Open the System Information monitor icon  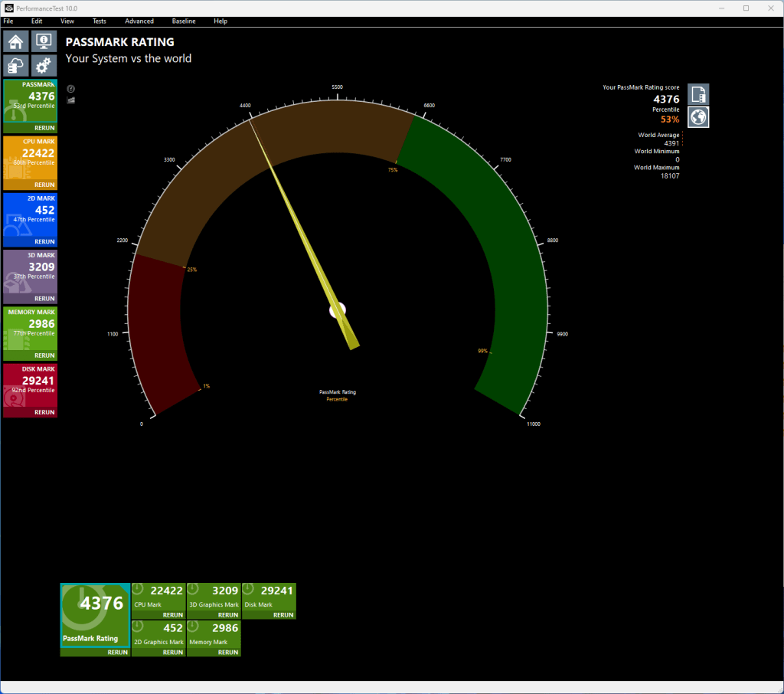(x=44, y=41)
